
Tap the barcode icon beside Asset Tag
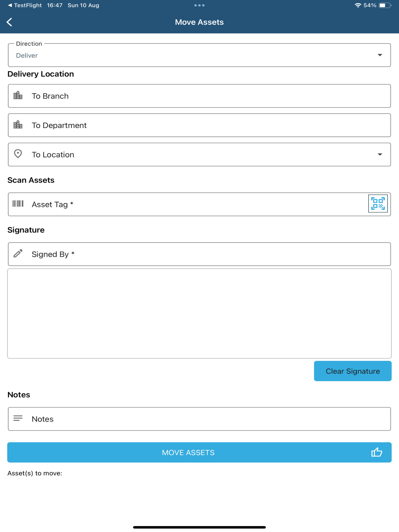click(x=18, y=204)
